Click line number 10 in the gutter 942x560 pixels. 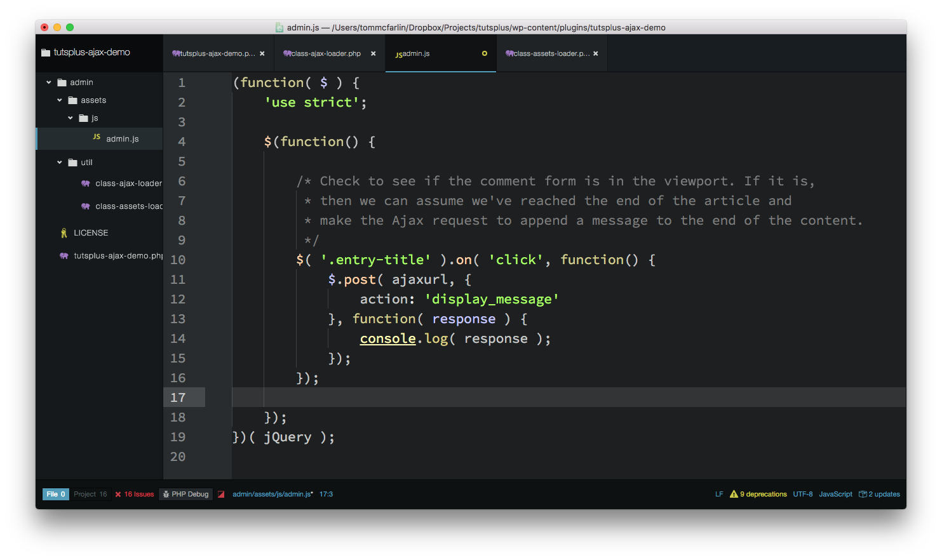178,260
